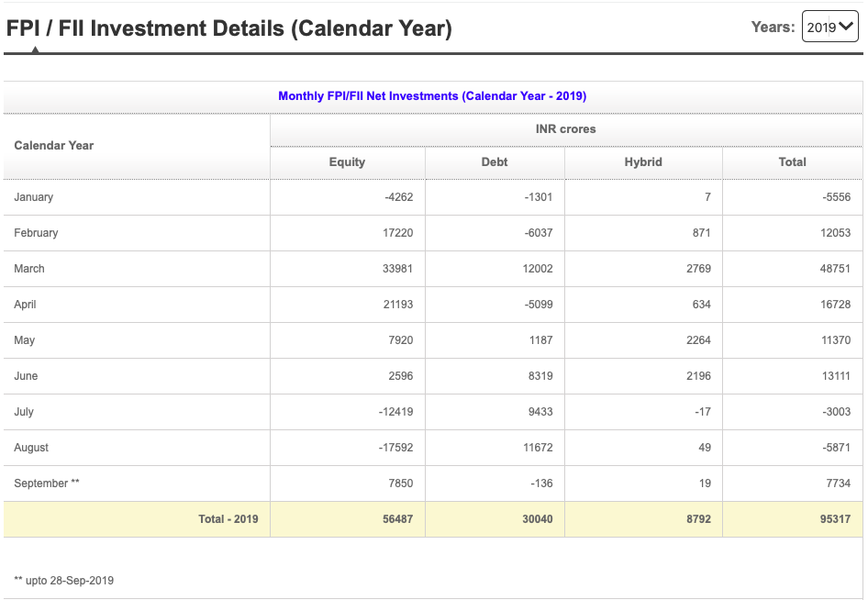868x600 pixels.
Task: Click total hybrid figure 8792
Action: (x=698, y=519)
